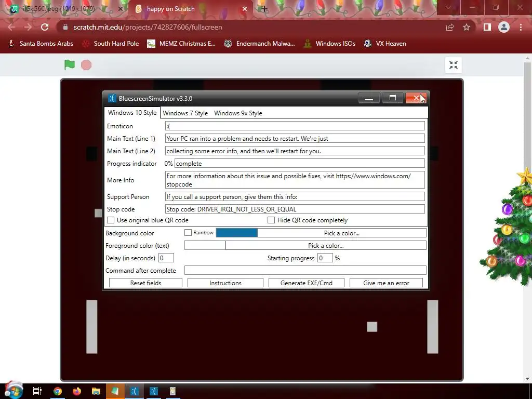The image size is (532, 399).
Task: Go back using the browser back arrow
Action: (x=11, y=27)
